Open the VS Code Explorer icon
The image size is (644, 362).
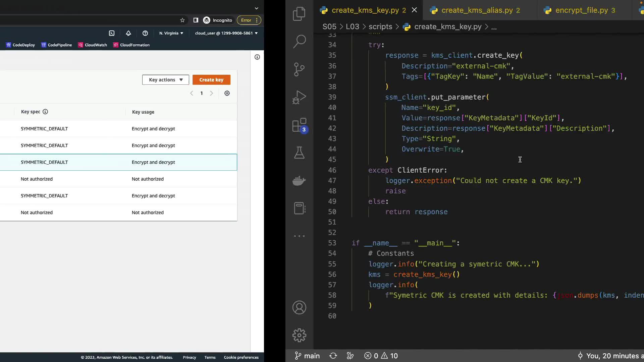pos(299,14)
